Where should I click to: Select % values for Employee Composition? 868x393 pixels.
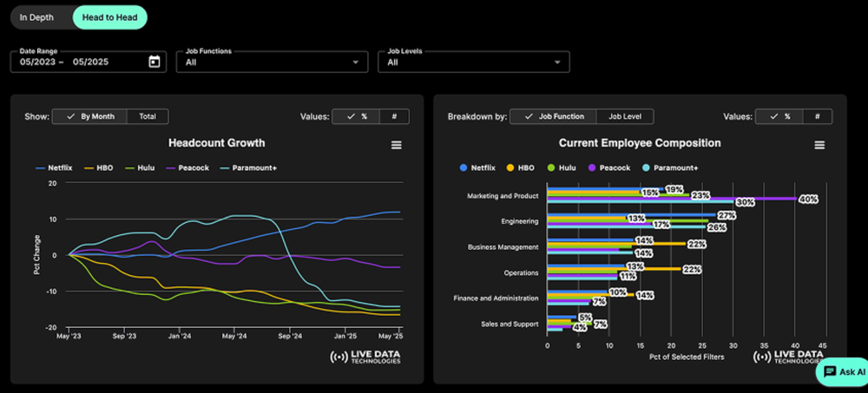[x=779, y=117]
